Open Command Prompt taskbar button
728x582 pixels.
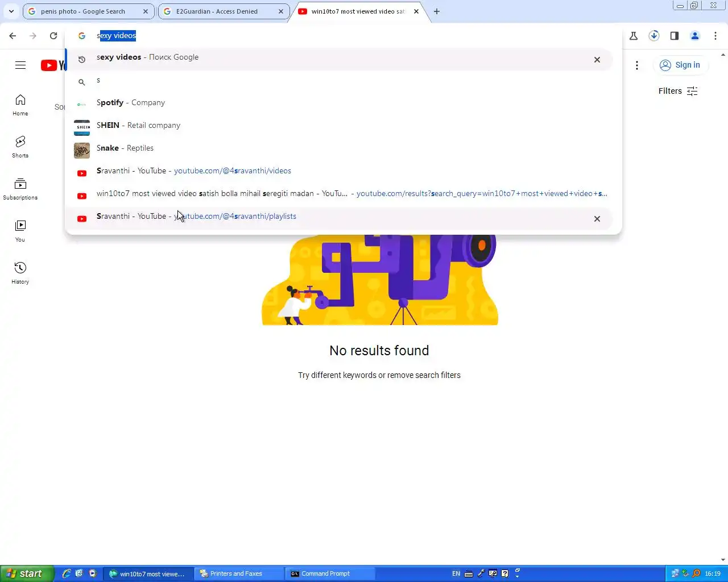(329, 573)
